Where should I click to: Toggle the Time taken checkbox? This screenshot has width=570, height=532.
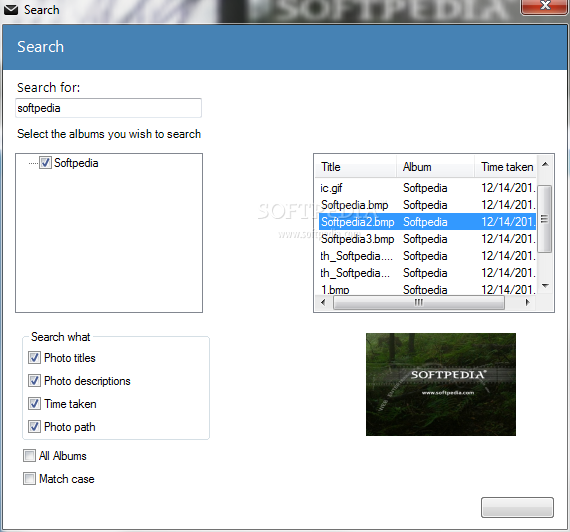pyautogui.click(x=34, y=404)
